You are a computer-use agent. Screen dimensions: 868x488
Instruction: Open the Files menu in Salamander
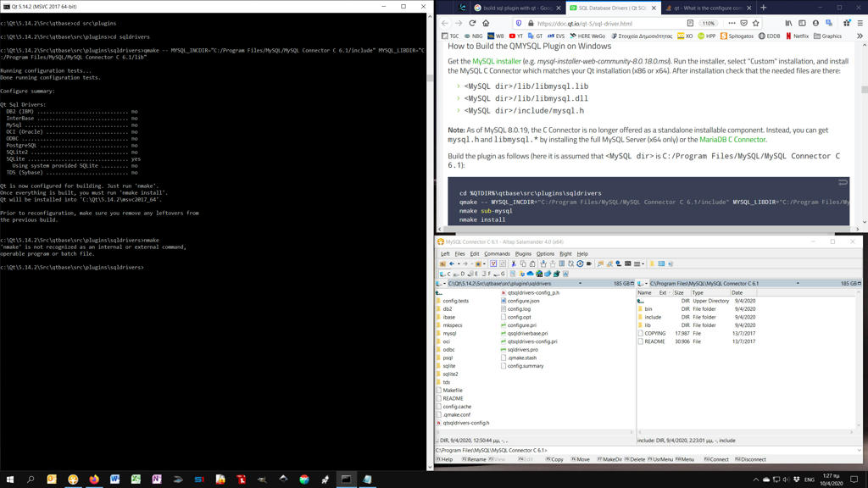[460, 254]
